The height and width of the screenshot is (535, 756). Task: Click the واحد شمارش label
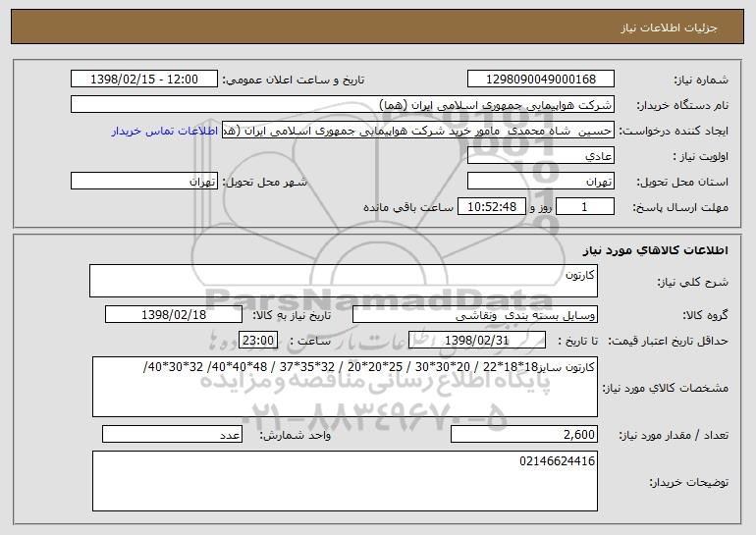296,435
